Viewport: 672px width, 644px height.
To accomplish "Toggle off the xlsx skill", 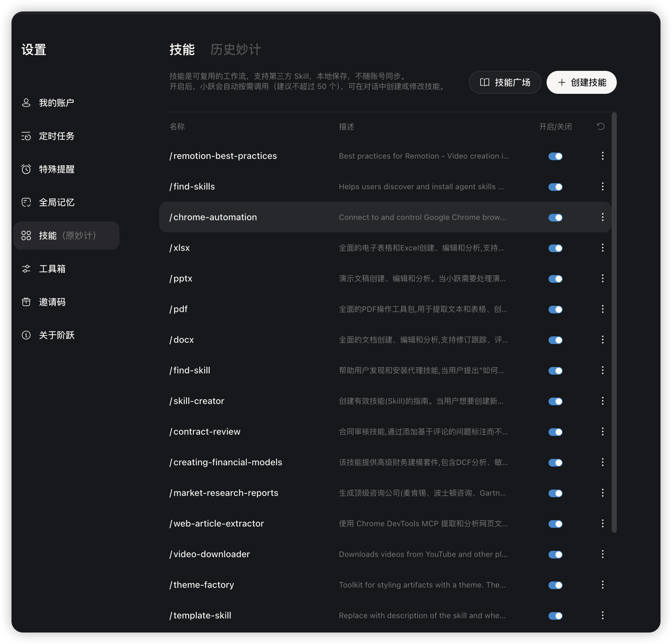I will pyautogui.click(x=555, y=248).
